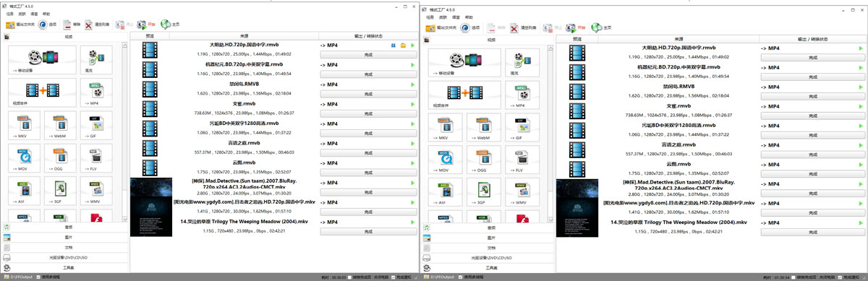This screenshot has height=281, width=868.
Task: Select 视频合并 video joiner tile, right window
Action: (x=465, y=95)
